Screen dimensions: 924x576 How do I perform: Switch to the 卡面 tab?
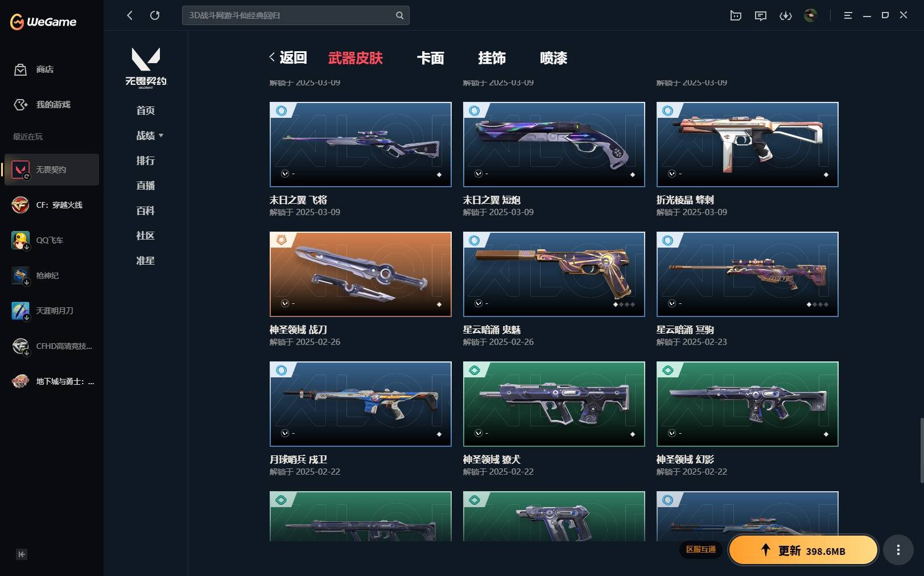coord(431,57)
